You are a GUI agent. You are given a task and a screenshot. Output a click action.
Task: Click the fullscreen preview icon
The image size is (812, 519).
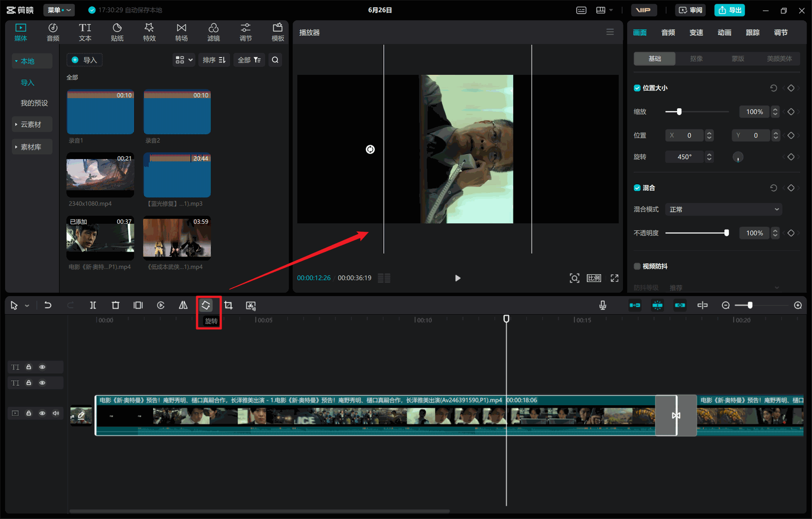614,278
